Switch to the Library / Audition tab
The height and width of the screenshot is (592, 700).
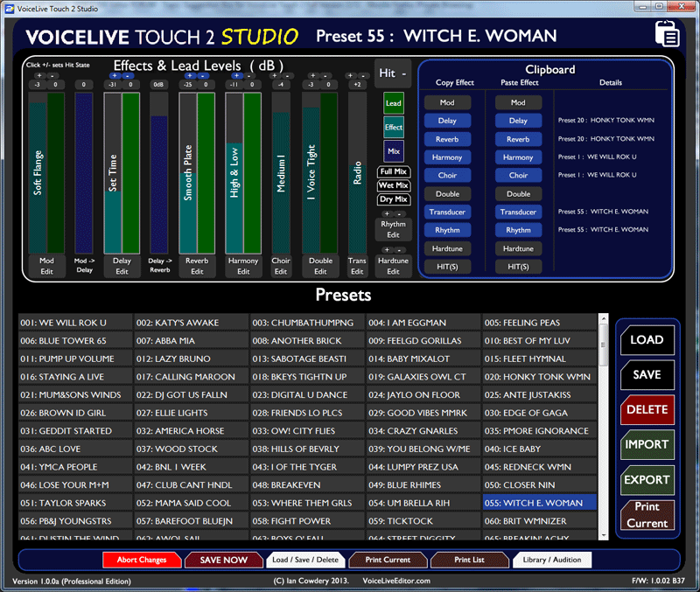(551, 560)
